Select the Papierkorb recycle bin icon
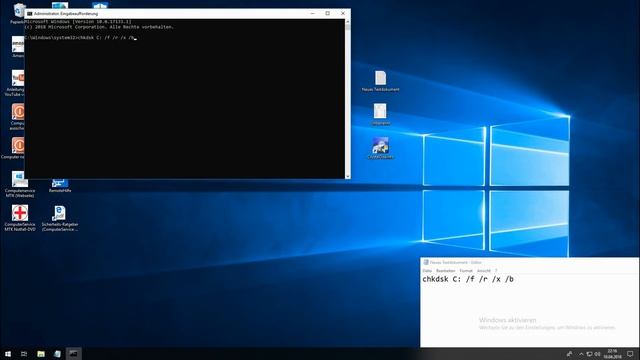 tap(18, 13)
